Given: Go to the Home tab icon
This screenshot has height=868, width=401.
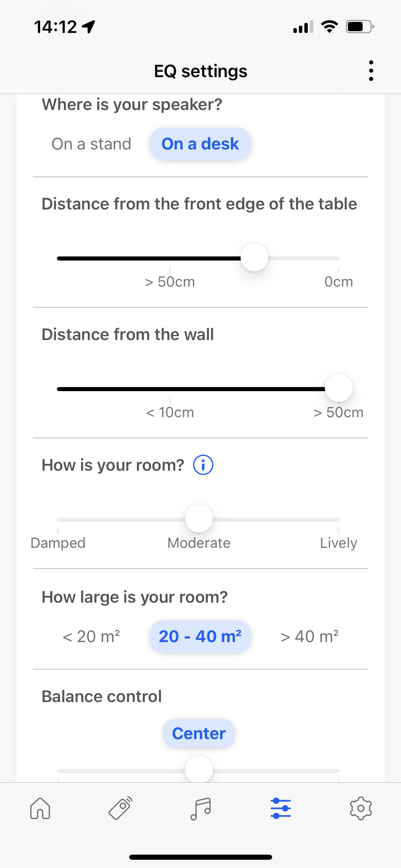Looking at the screenshot, I should coord(40,808).
